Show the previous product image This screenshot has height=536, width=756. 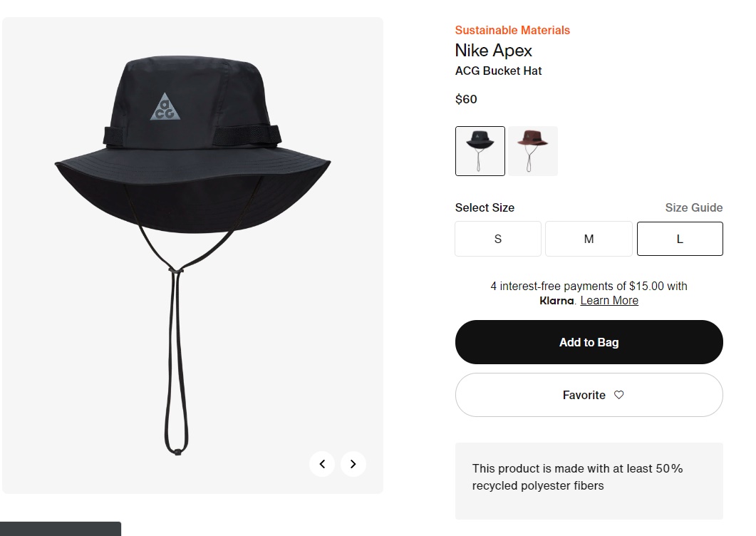pyautogui.click(x=322, y=464)
